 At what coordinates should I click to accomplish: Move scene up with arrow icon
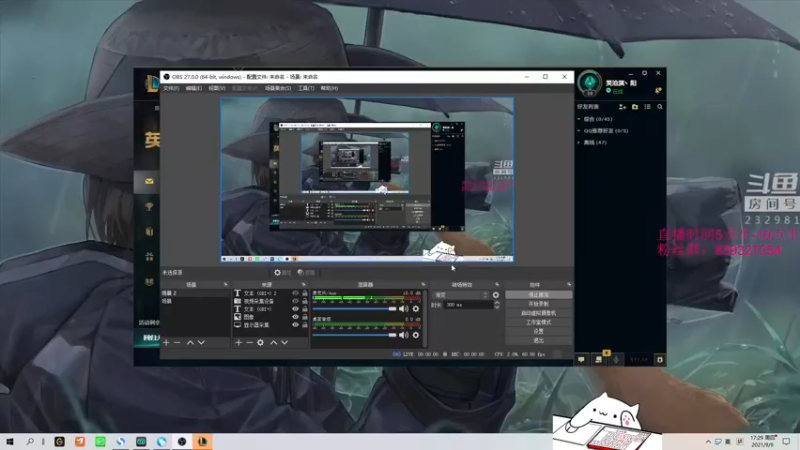190,343
